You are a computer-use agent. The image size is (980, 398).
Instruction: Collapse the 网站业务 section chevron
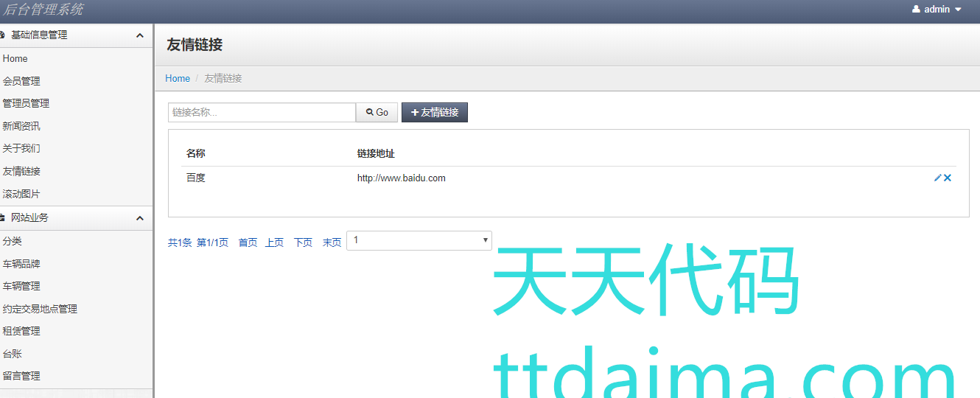[x=140, y=218]
